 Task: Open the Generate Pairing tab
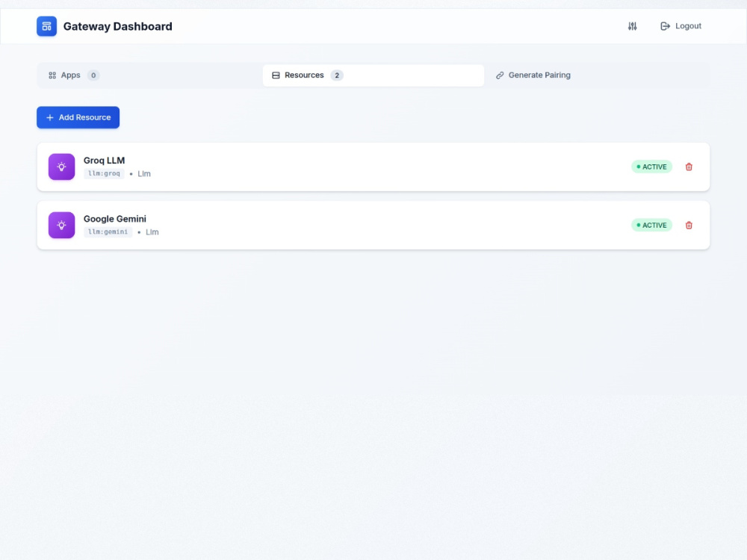596,75
